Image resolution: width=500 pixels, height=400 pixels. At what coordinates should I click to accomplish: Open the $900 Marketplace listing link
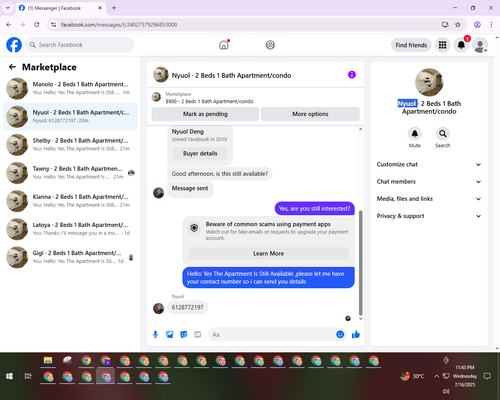[209, 101]
